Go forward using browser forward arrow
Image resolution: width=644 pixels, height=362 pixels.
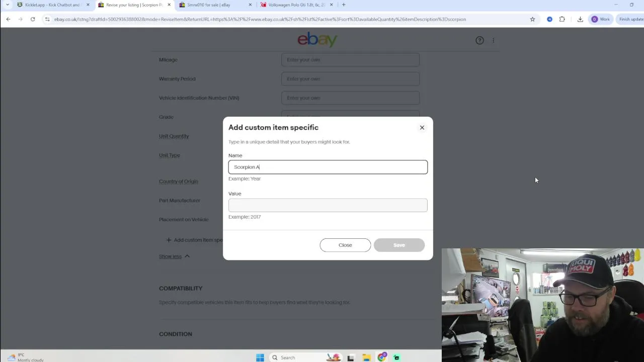[20, 19]
